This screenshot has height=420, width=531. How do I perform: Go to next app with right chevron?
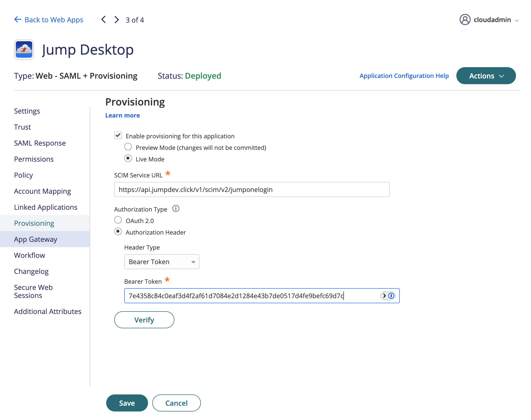pos(116,20)
